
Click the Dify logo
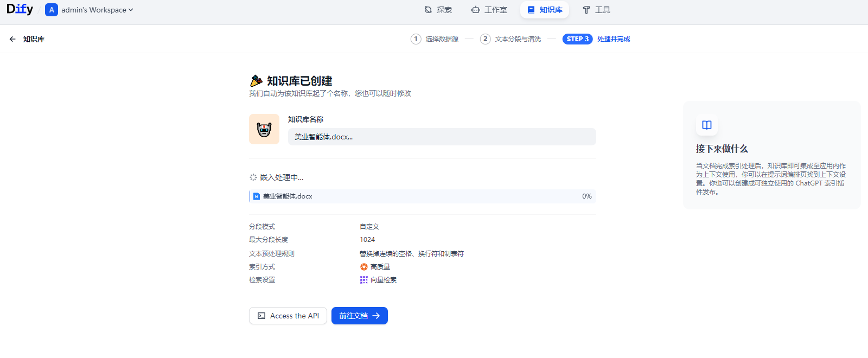20,9
